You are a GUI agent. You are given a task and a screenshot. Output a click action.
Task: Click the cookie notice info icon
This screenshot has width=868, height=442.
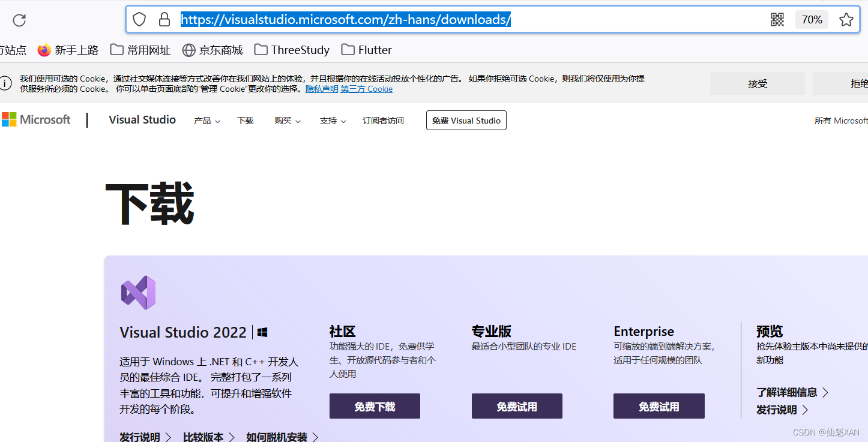pyautogui.click(x=6, y=83)
